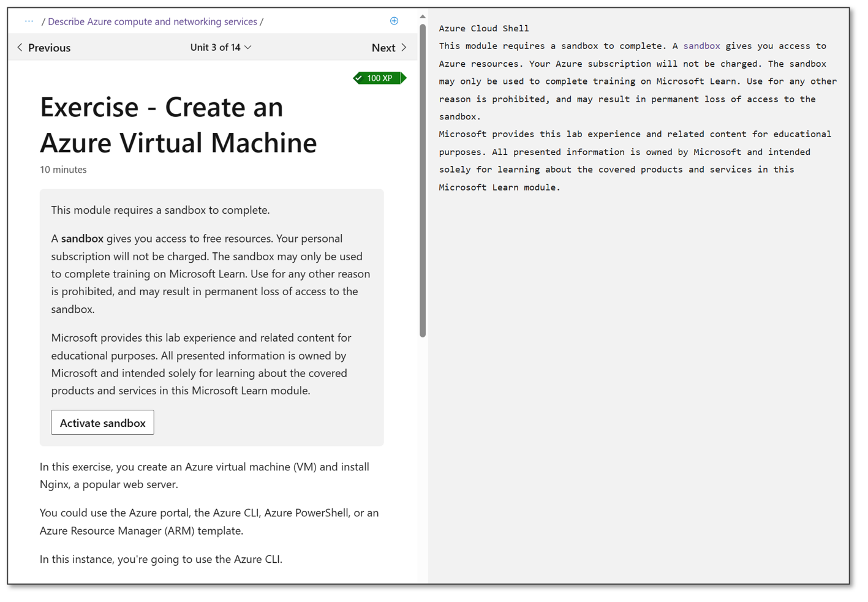Click the Exercise - Create an Azure Virtual Machine heading

pyautogui.click(x=178, y=125)
